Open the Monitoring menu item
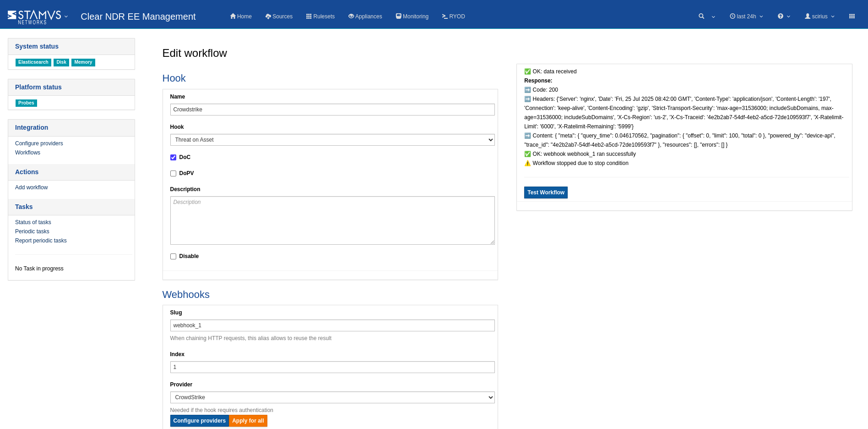The image size is (868, 429). (412, 16)
